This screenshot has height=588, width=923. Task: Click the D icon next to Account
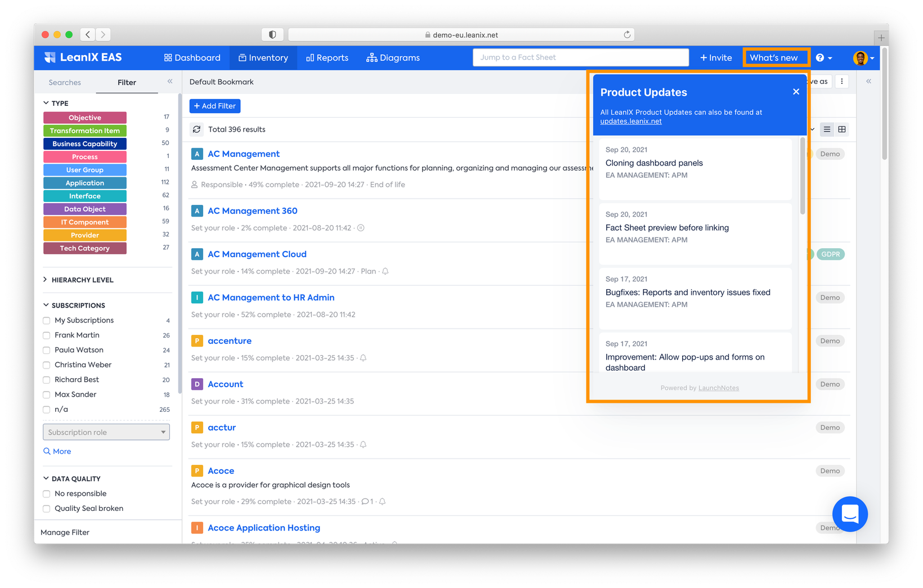click(x=197, y=384)
